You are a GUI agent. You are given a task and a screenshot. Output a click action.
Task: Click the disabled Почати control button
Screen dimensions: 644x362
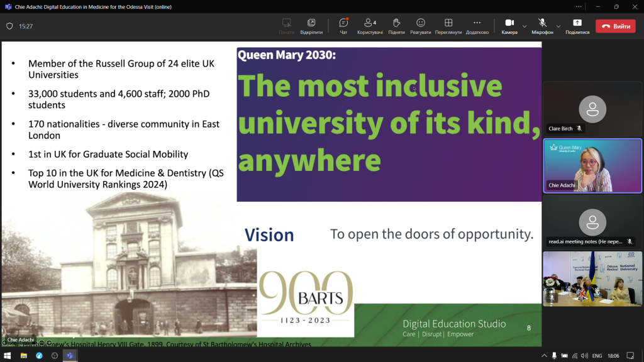286,26
